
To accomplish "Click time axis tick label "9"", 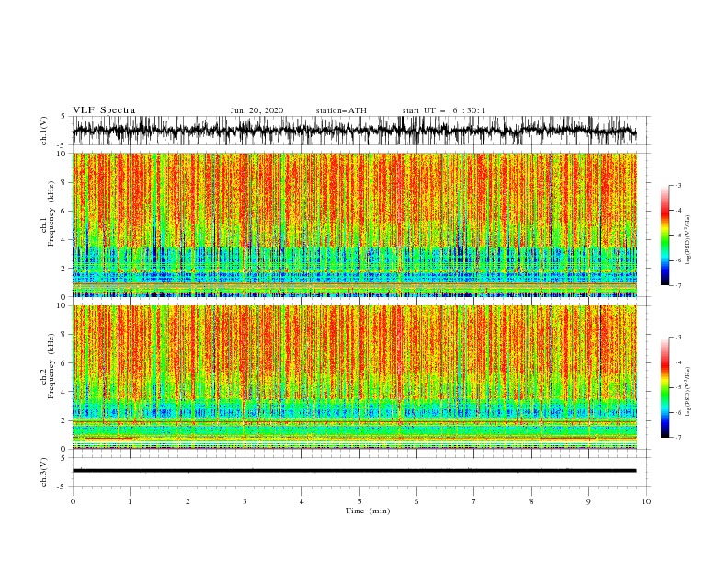I will tap(588, 501).
